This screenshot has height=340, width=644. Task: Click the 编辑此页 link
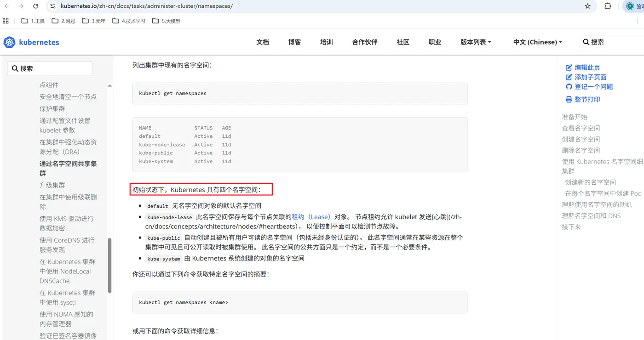pos(583,68)
